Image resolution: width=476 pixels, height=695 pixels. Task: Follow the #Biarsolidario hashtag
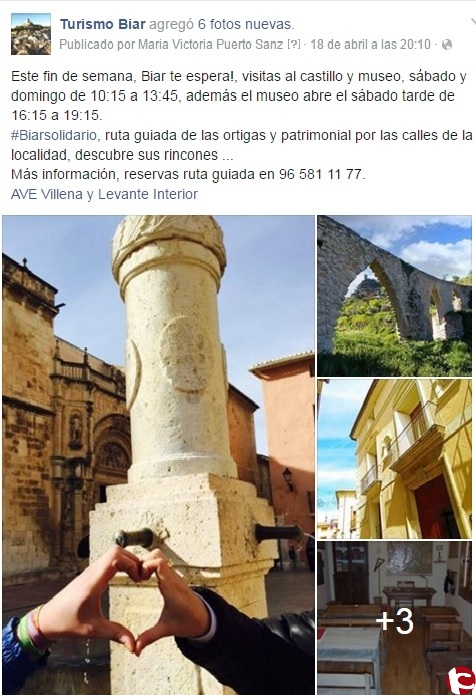(x=54, y=135)
